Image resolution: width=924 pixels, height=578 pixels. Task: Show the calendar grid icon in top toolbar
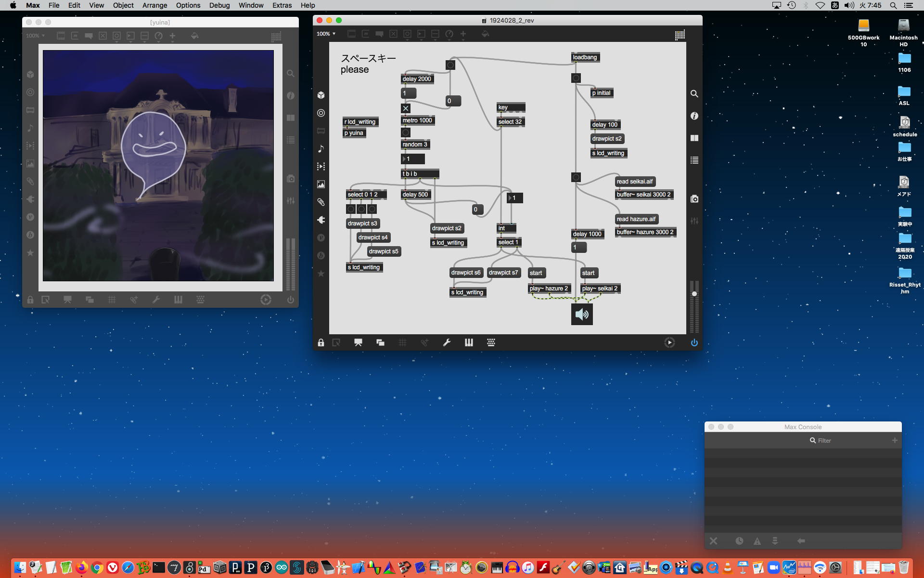680,35
